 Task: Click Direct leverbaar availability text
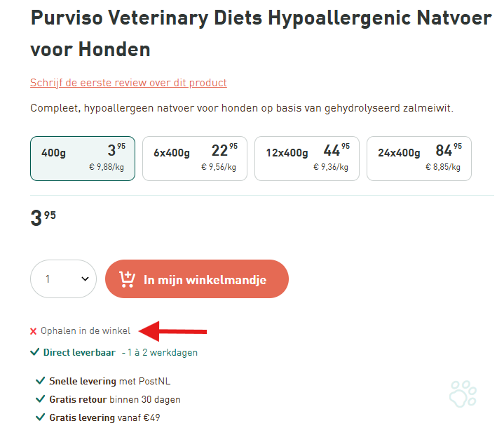pos(79,353)
